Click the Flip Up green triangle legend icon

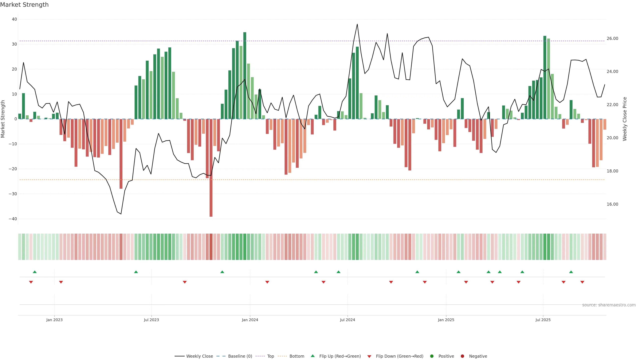pos(312,356)
